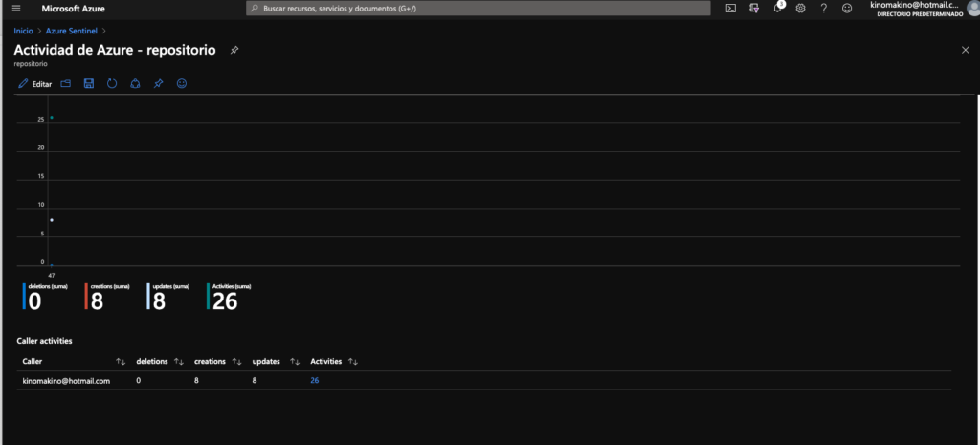Open Cloud Shell from the top bar
Image resolution: width=980 pixels, height=445 pixels.
coord(731,8)
